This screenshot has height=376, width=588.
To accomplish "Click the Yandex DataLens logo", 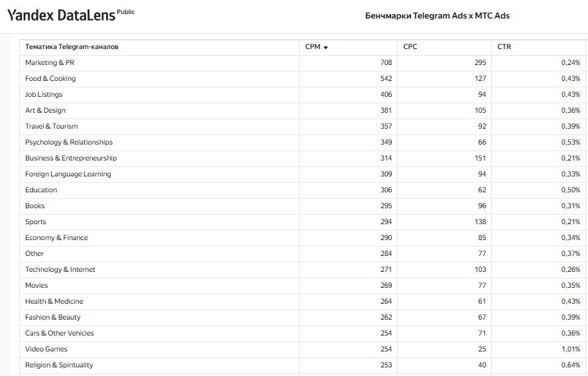I will tap(61, 15).
